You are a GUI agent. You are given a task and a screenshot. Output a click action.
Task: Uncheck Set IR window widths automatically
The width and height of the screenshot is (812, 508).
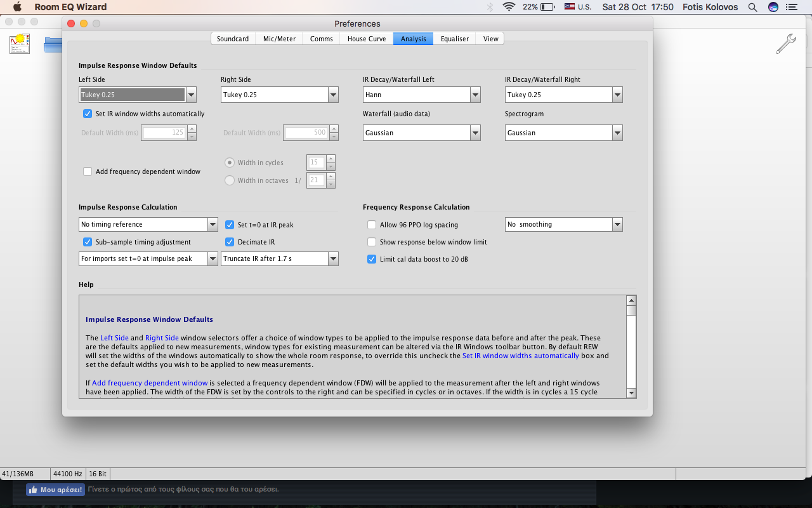[88, 114]
